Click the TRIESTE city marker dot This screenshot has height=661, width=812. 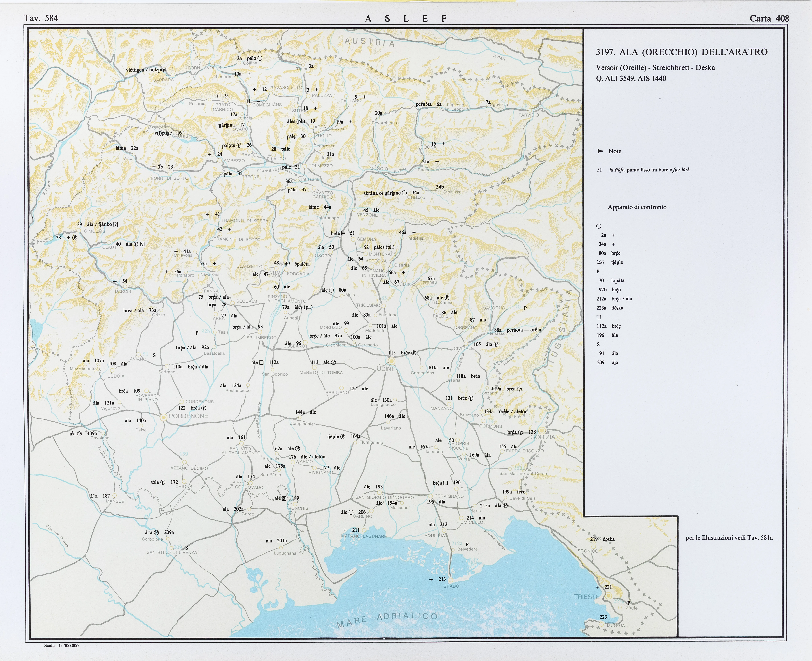[x=609, y=596]
